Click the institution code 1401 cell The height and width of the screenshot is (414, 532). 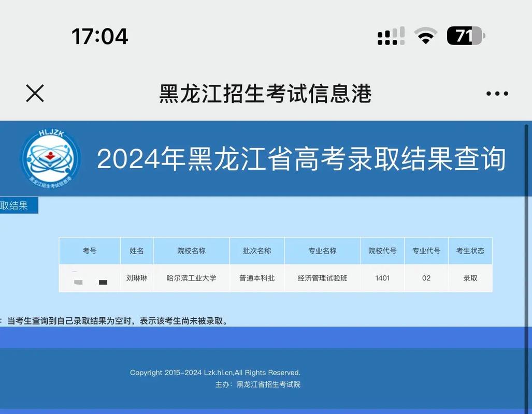tap(382, 278)
